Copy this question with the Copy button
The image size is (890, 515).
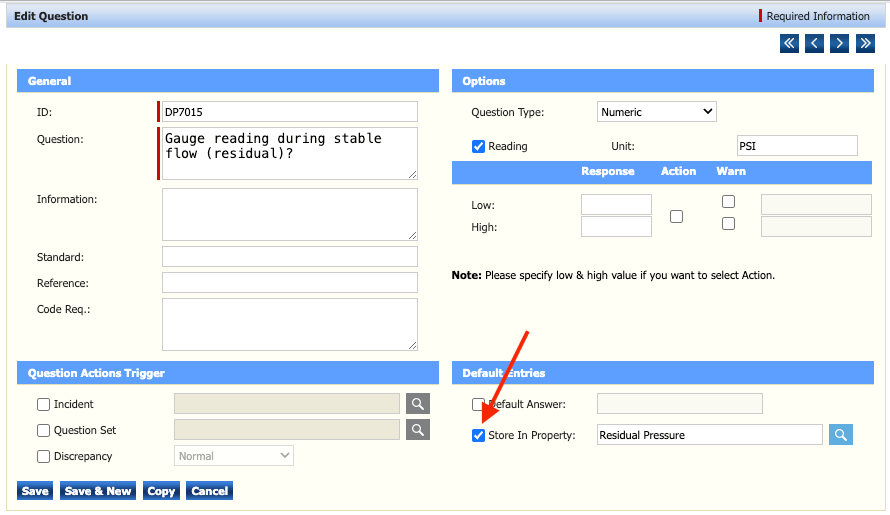pyautogui.click(x=160, y=491)
